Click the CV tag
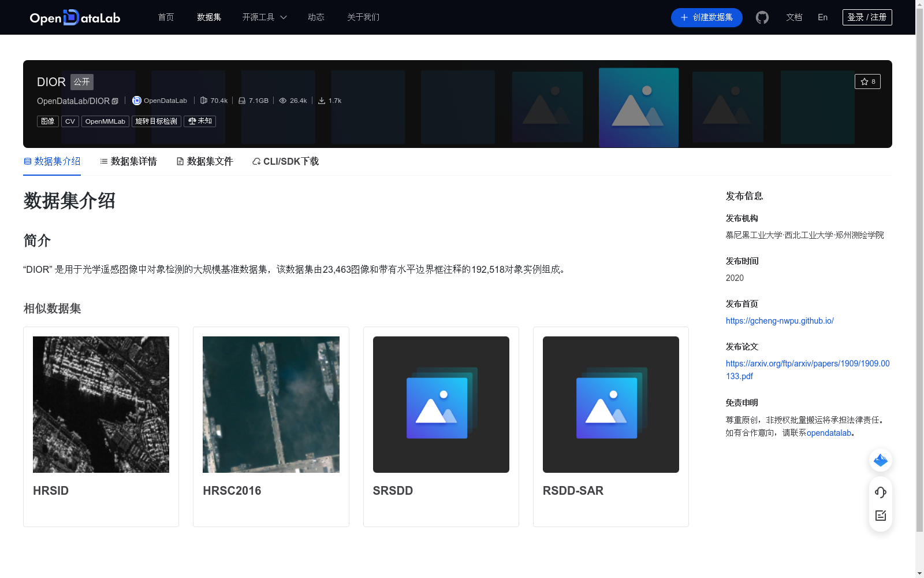 [70, 121]
